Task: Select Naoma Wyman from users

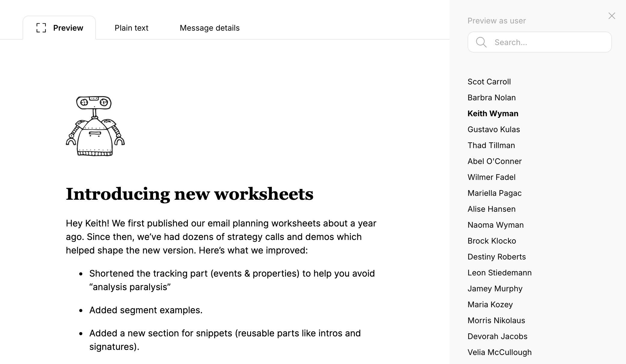Action: tap(495, 225)
